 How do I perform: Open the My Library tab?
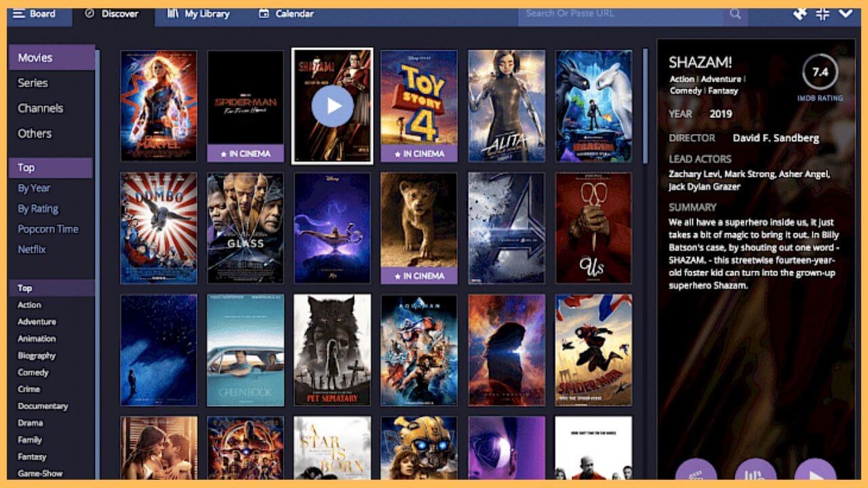(199, 14)
